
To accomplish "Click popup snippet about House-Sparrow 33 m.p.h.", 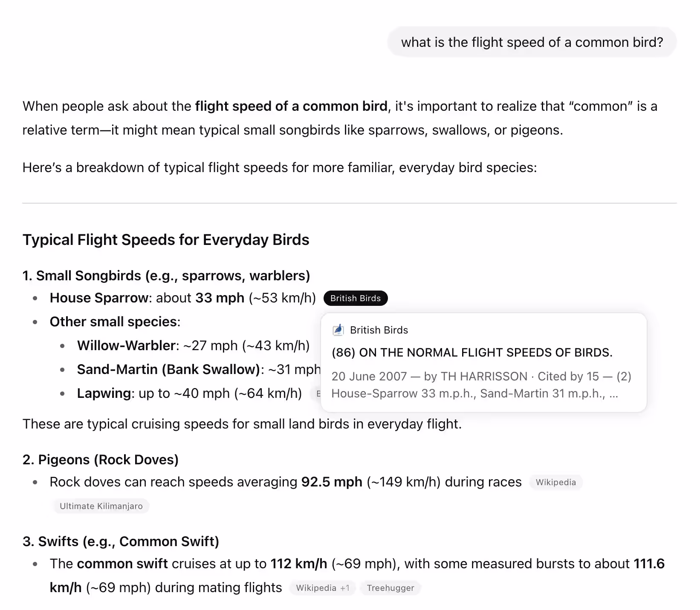I will (x=474, y=393).
